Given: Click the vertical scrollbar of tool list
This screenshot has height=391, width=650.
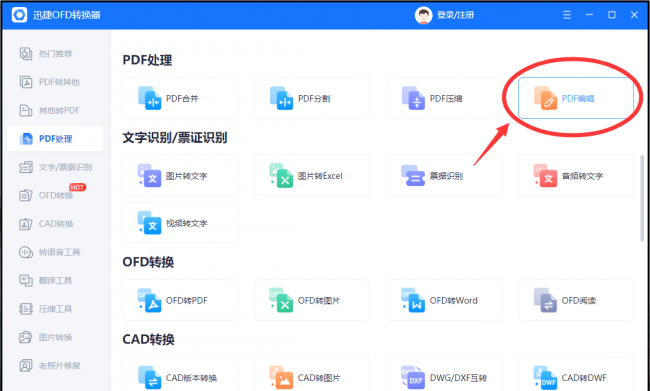Looking at the screenshot, I should tap(643, 198).
